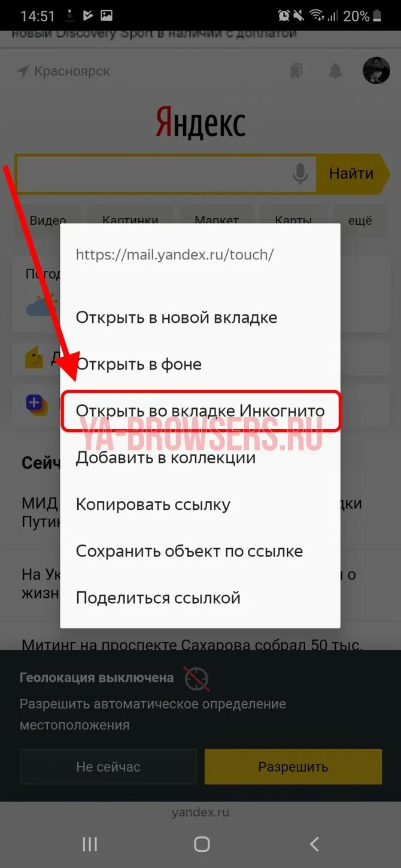Tap the yellow Найти search button
401x868 pixels.
(x=350, y=174)
